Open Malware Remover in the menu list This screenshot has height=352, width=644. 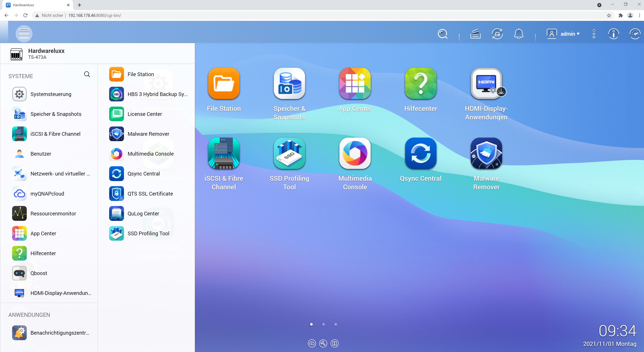[x=149, y=134]
